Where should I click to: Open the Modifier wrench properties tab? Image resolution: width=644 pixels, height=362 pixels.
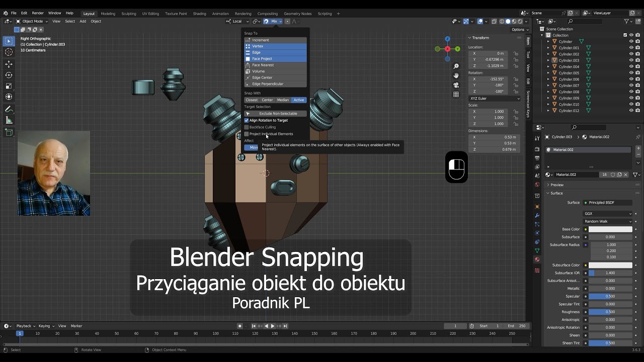pyautogui.click(x=537, y=216)
